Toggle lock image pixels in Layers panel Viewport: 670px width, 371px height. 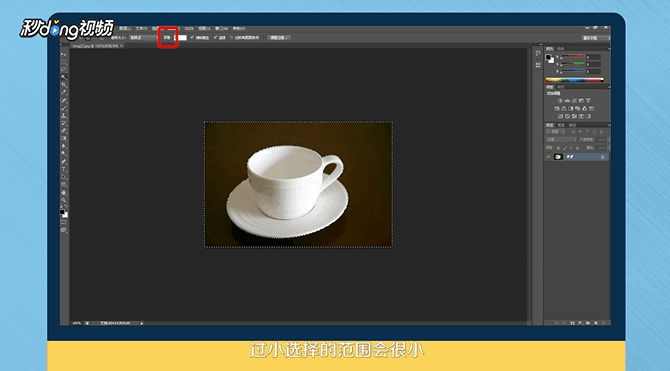[x=565, y=148]
